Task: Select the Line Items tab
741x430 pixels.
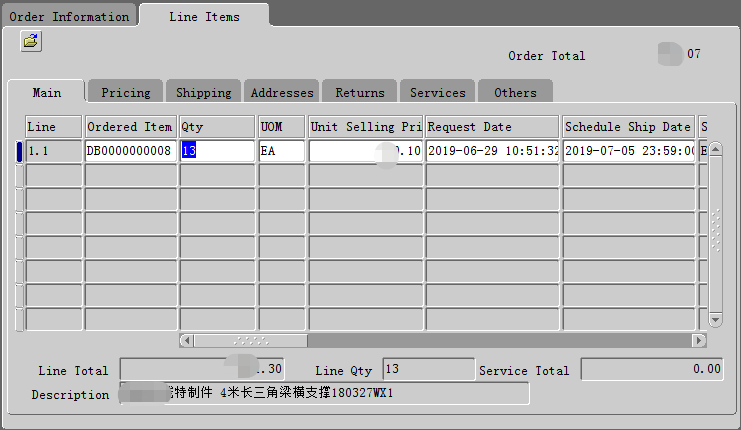Action: point(204,17)
